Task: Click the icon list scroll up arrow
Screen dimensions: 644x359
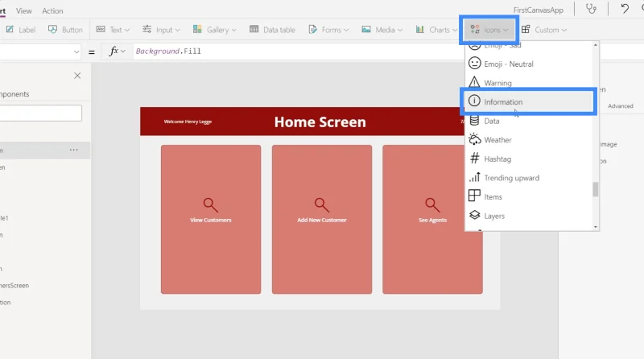Action: [x=596, y=45]
